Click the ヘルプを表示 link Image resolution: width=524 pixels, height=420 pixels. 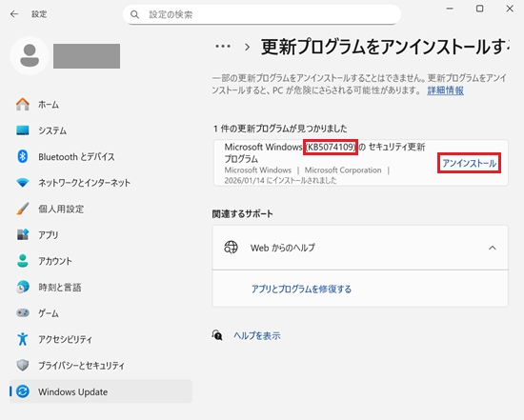257,335
